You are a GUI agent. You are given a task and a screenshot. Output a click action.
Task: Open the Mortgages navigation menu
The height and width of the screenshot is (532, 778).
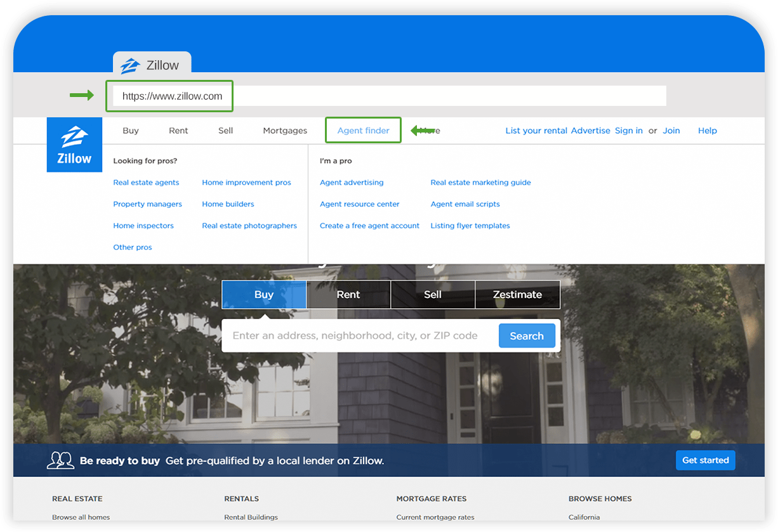(x=285, y=131)
